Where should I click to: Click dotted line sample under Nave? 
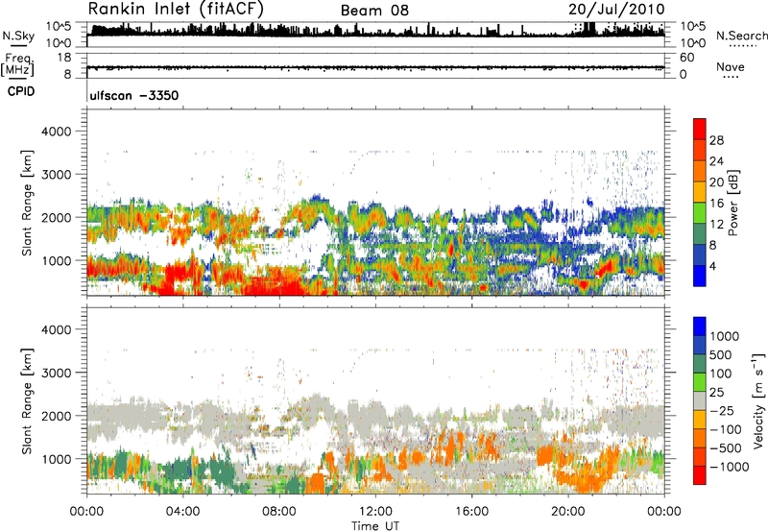tap(731, 78)
